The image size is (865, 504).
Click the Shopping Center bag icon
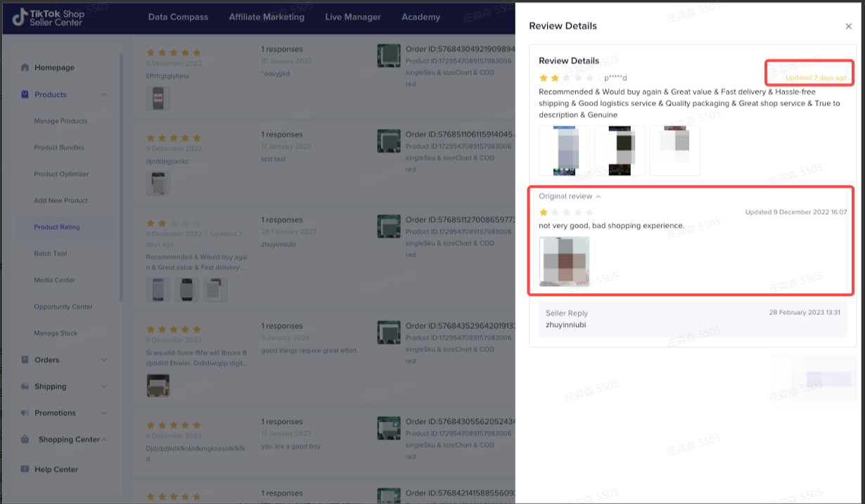click(x=25, y=439)
